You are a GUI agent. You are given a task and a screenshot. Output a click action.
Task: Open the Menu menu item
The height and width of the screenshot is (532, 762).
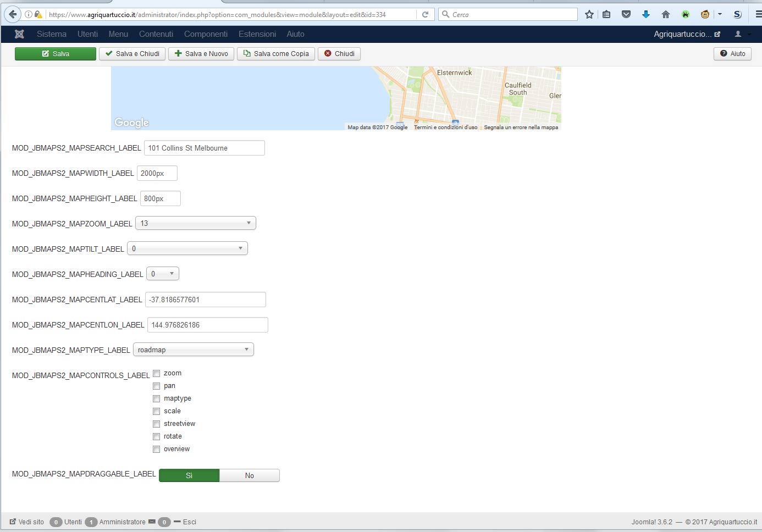point(118,34)
